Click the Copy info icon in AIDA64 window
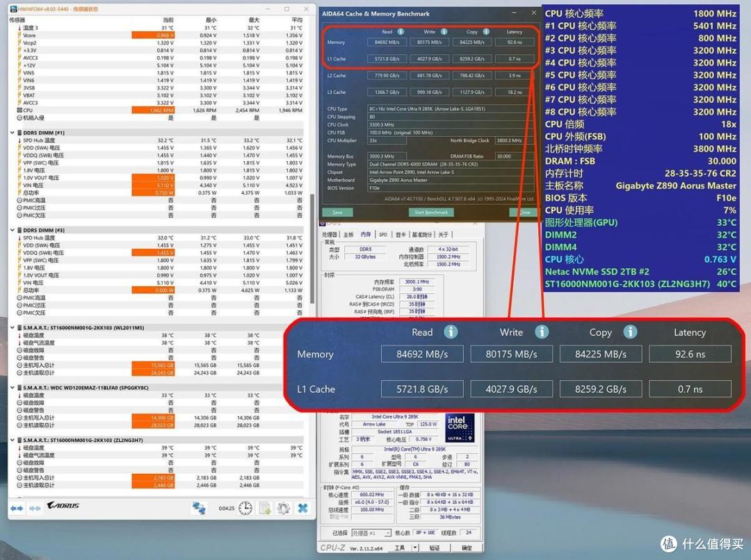The image size is (751, 560). click(486, 31)
